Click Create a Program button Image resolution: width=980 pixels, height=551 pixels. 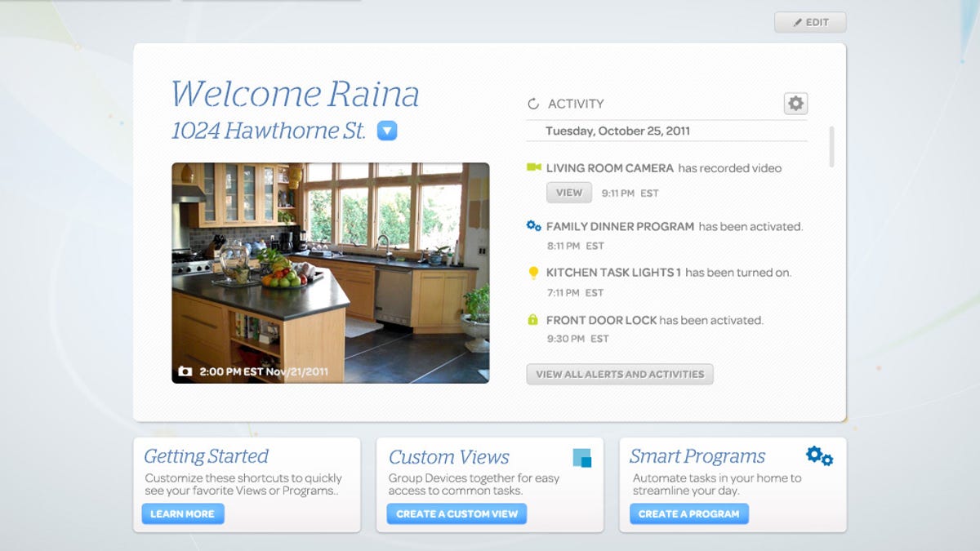[688, 513]
